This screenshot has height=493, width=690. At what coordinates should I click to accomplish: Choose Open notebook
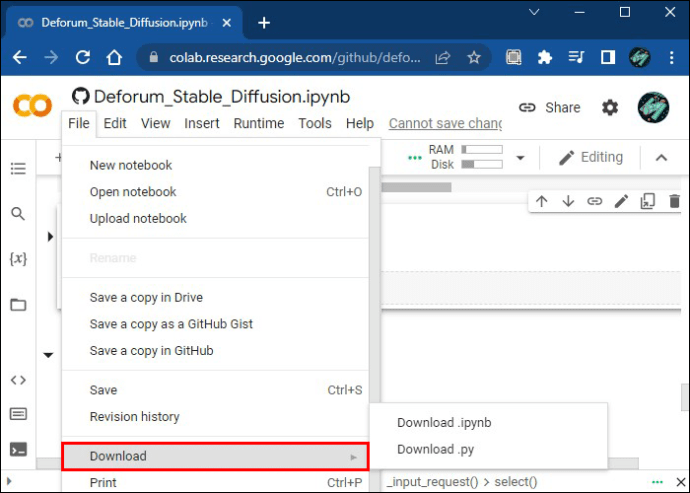tap(215, 192)
